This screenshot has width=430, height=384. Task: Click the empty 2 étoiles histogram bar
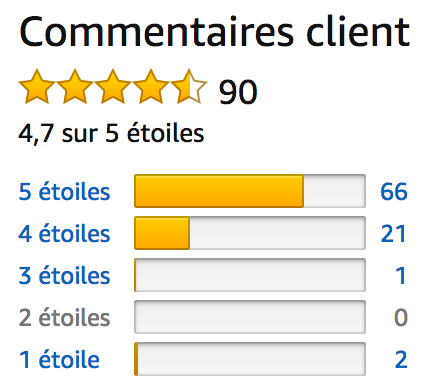(250, 317)
